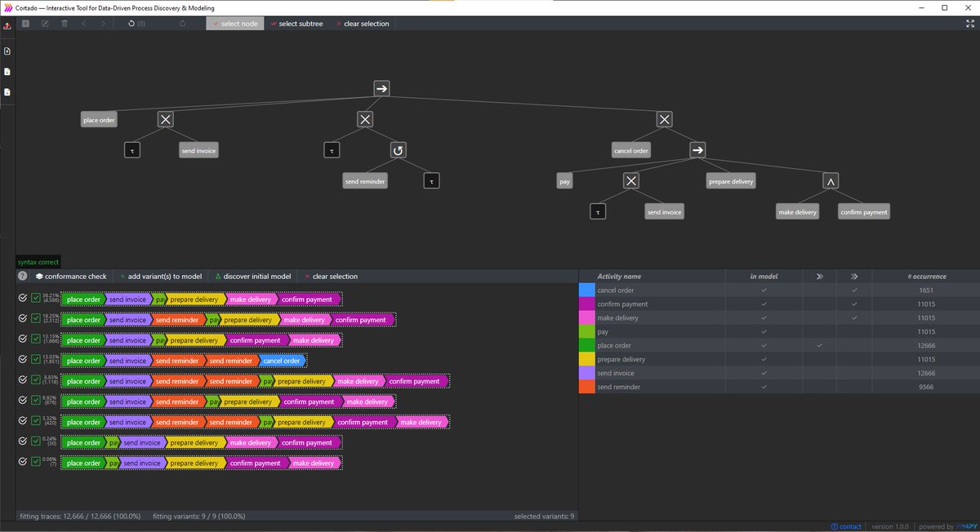Click the yellow swatch for prepare delivery
This screenshot has height=532, width=980.
pyautogui.click(x=586, y=359)
